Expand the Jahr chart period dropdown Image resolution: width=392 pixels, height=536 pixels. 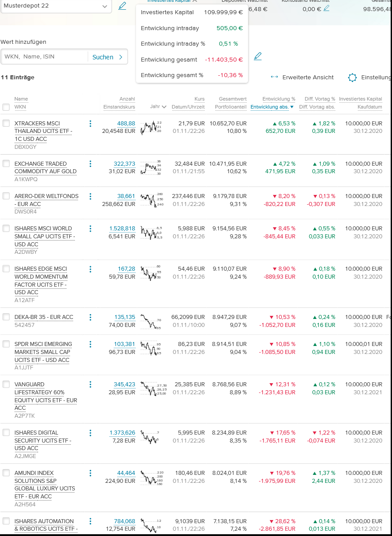click(x=158, y=107)
